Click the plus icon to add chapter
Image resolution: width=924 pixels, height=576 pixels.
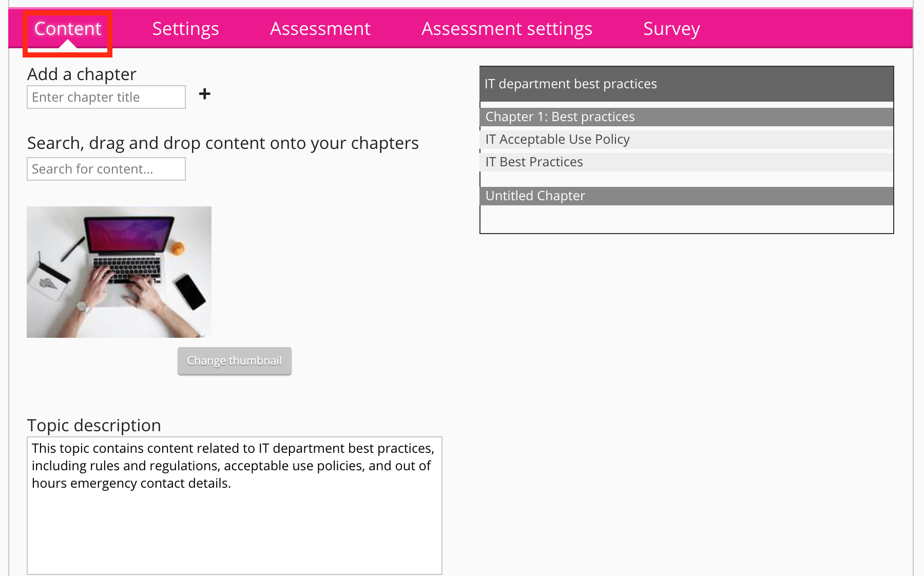point(204,94)
